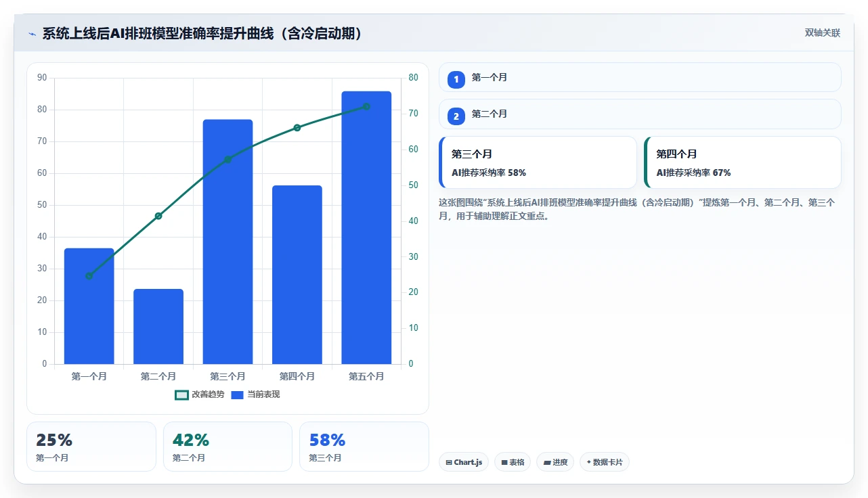The width and height of the screenshot is (868, 498).
Task: Click the blue bar for 第三个月
Action: click(x=227, y=242)
